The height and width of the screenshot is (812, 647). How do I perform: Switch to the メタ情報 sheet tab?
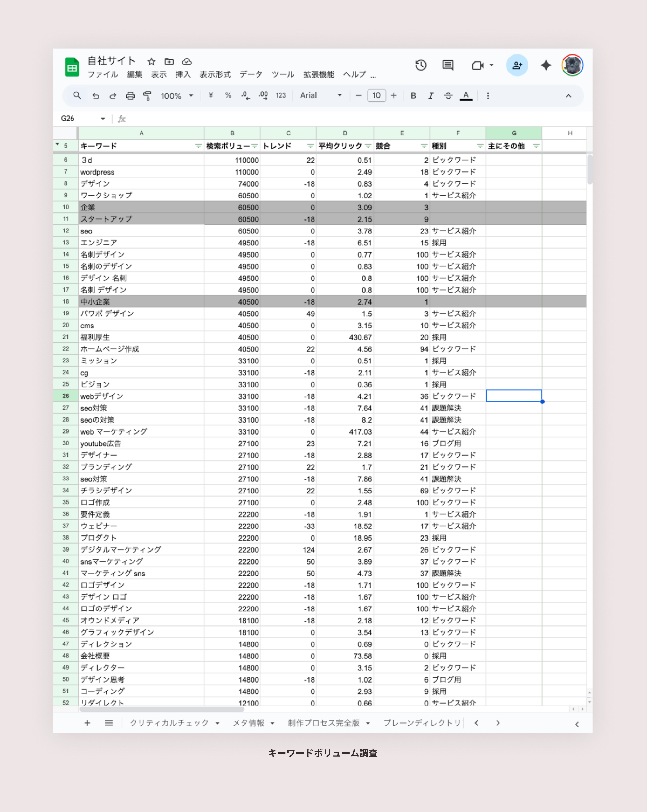(249, 723)
